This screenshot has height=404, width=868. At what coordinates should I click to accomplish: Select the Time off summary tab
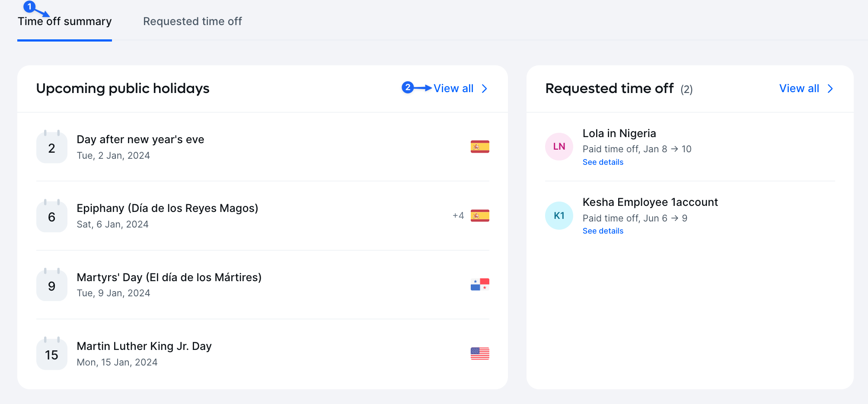(65, 22)
